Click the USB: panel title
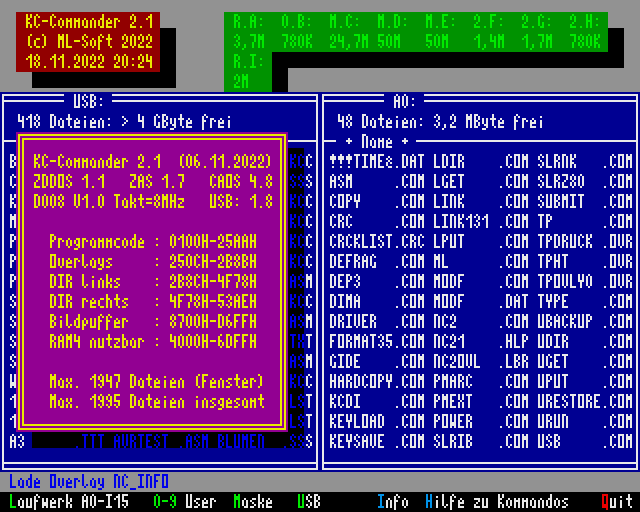640x512 pixels. 88,101
